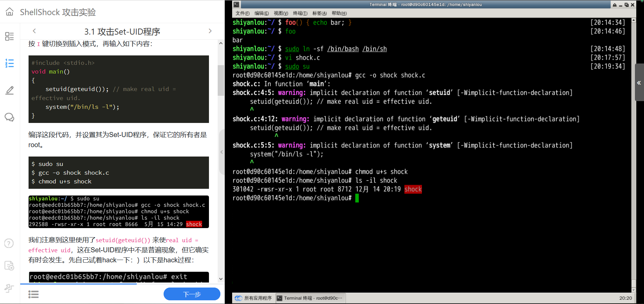Maximize the terminal window
The image size is (644, 304).
click(x=627, y=5)
